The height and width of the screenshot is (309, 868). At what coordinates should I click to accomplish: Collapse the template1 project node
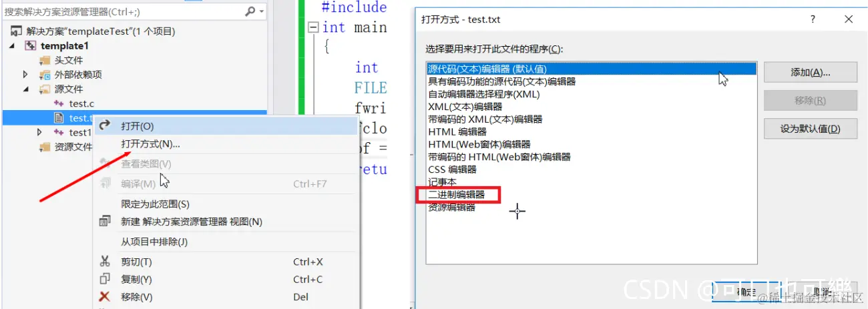coord(13,46)
